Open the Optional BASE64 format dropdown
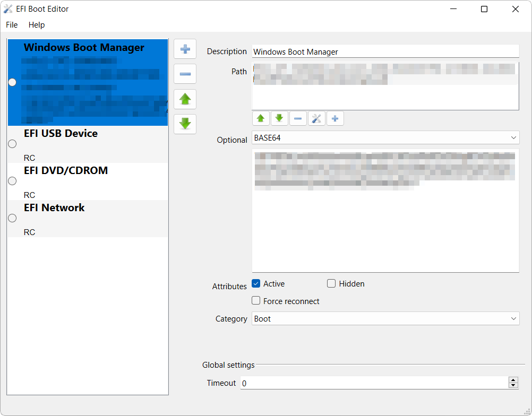The image size is (532, 416). click(385, 137)
